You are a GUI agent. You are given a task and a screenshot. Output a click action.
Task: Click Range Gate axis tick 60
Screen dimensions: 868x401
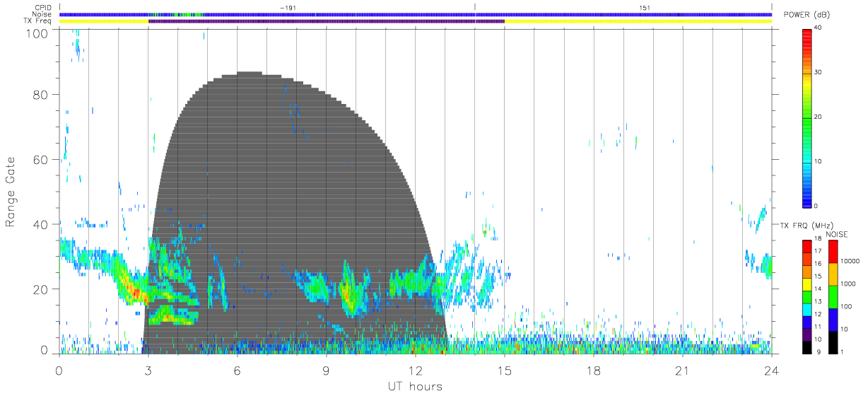pyautogui.click(x=41, y=160)
